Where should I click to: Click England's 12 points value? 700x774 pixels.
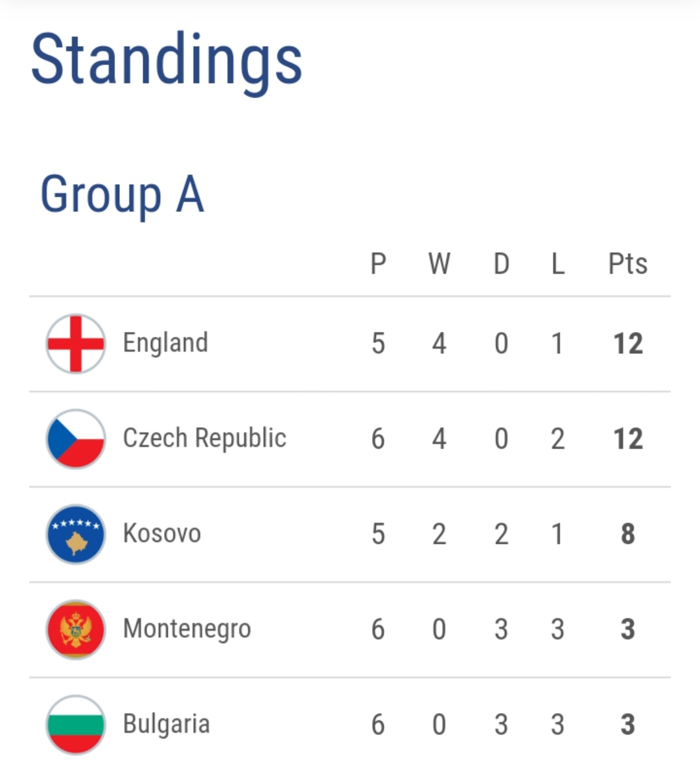(627, 344)
